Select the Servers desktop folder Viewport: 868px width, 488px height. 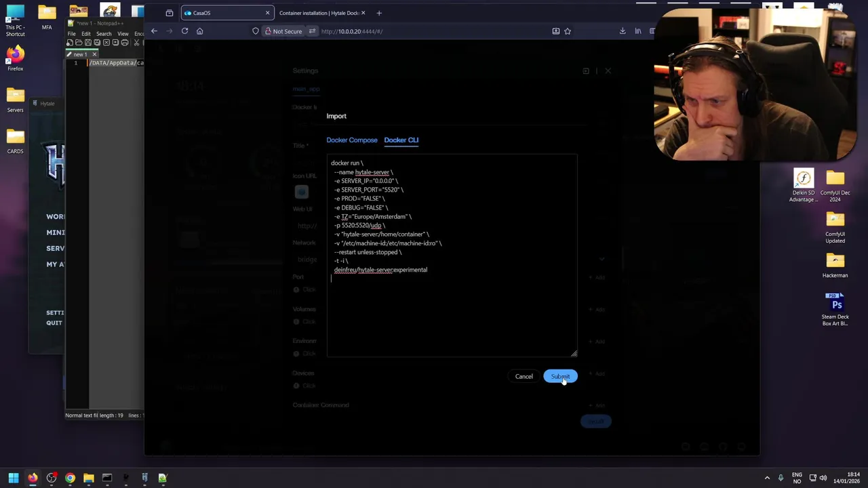coord(15,100)
